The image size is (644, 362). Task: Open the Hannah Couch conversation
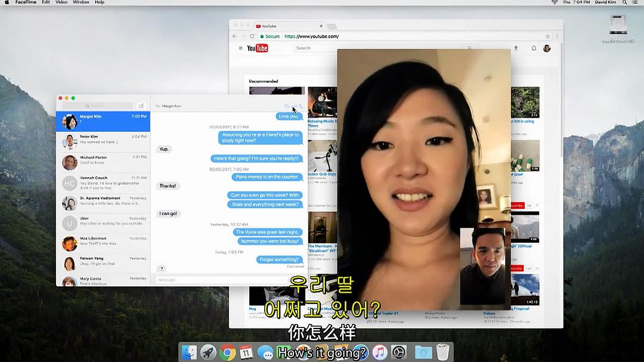[x=103, y=182]
